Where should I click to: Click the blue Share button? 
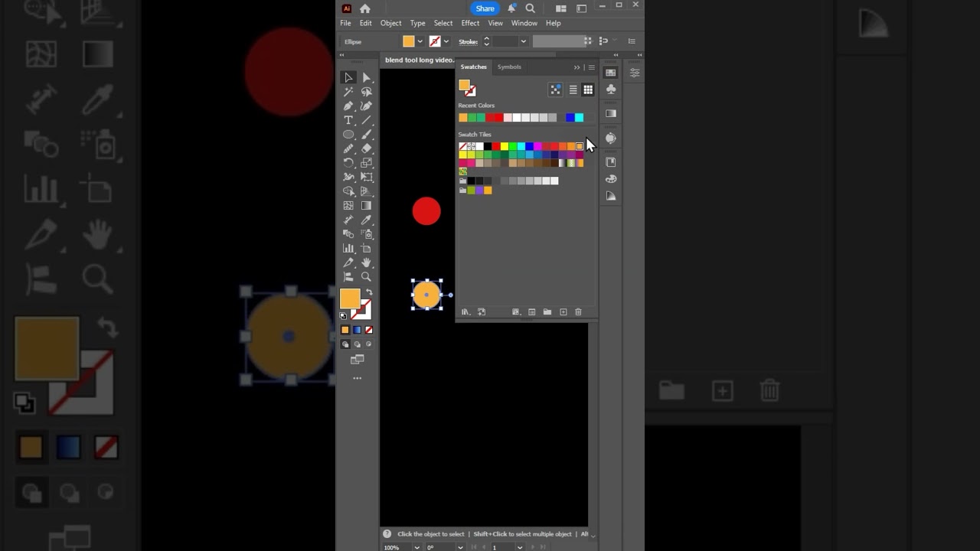click(485, 8)
